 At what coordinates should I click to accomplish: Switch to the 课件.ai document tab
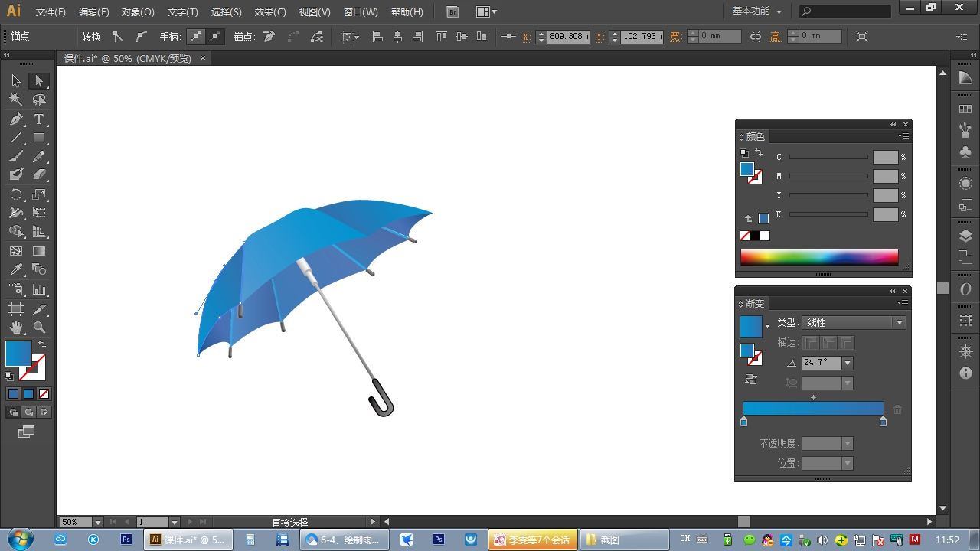(x=127, y=58)
